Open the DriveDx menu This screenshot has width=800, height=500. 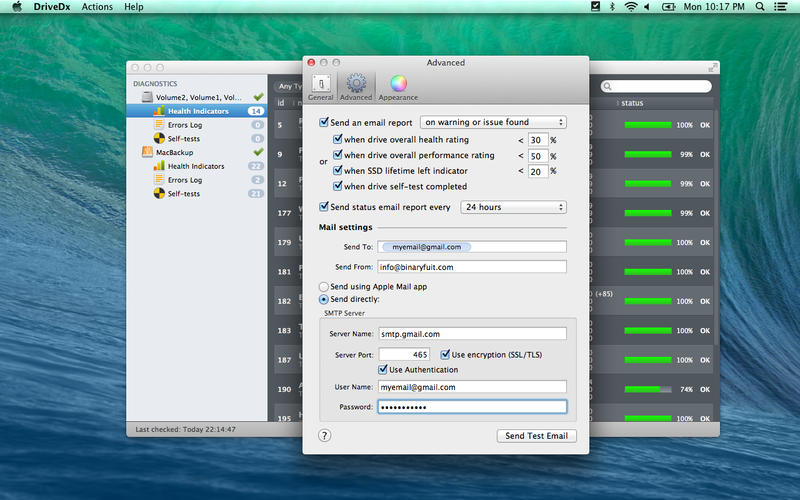click(52, 7)
